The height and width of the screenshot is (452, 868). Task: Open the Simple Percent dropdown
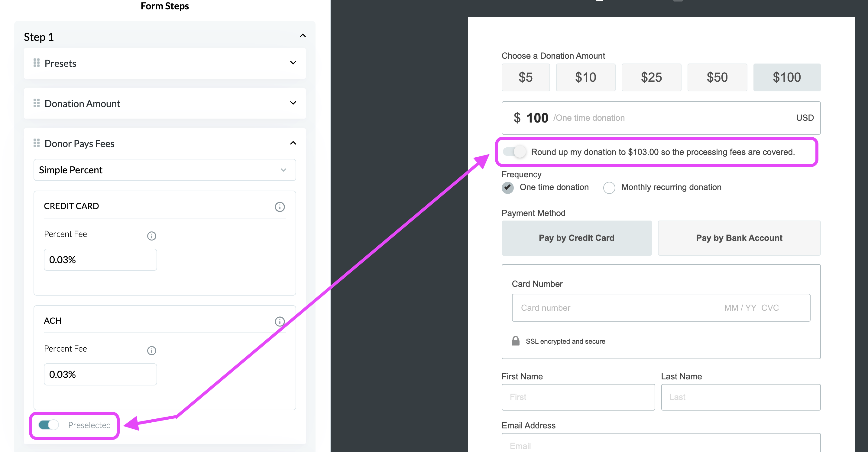coord(164,170)
